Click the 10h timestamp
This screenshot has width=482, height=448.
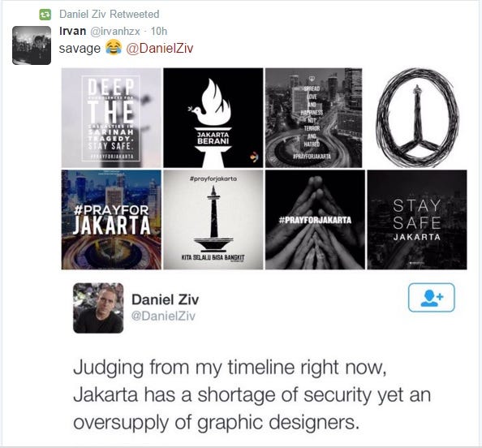tap(159, 31)
